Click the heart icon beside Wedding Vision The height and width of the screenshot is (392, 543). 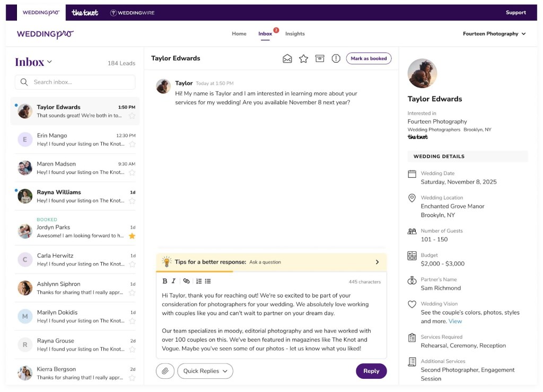click(411, 304)
